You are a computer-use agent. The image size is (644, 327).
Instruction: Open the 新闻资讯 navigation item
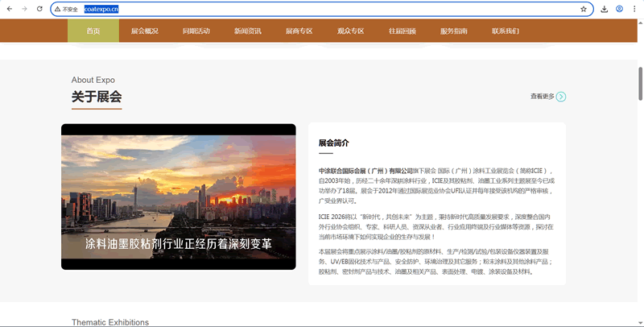247,31
